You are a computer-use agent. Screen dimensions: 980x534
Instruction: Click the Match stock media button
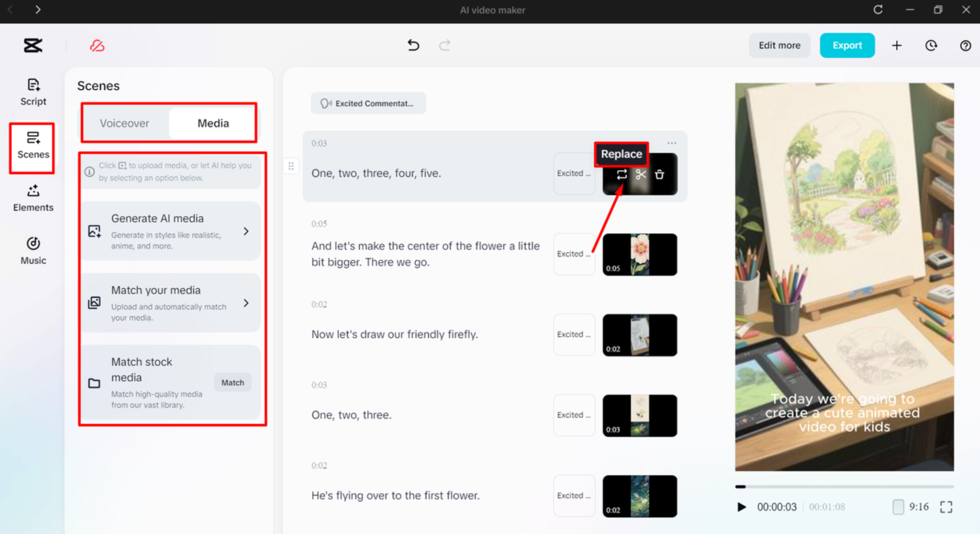(233, 383)
